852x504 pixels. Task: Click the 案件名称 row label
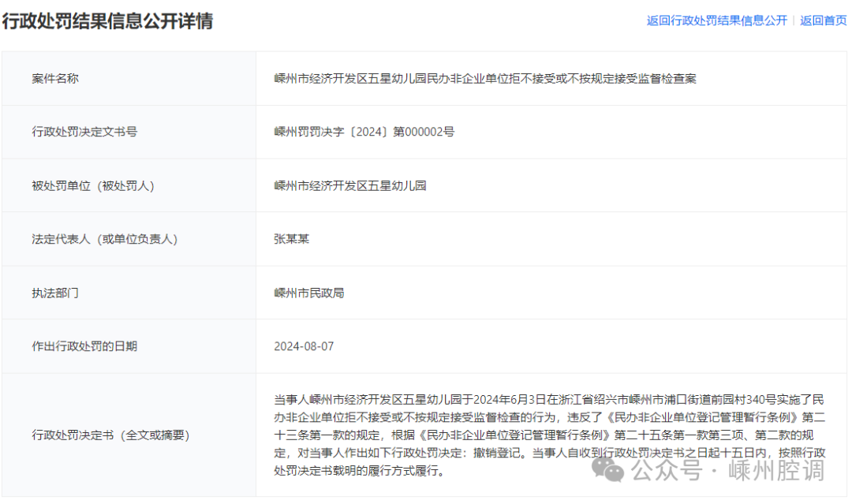click(55, 79)
